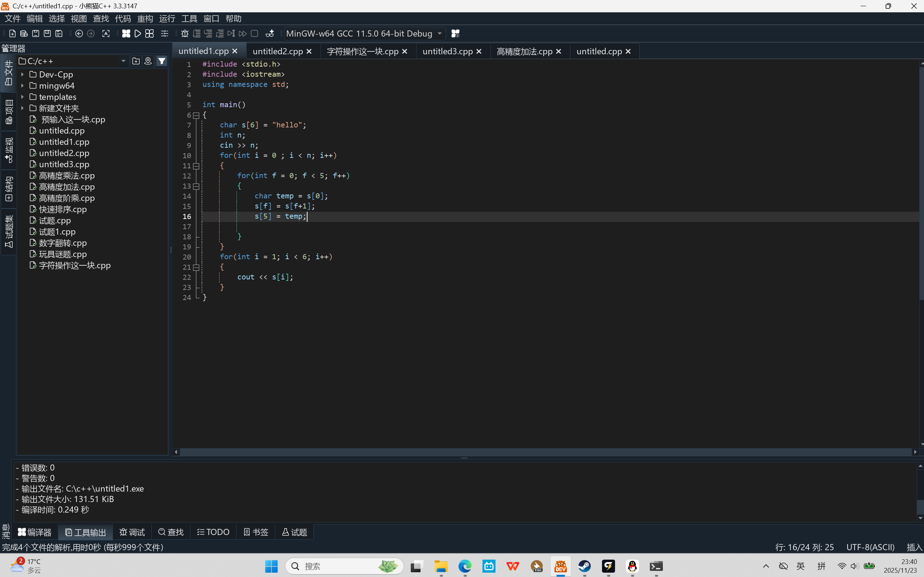924x577 pixels.
Task: Open Steam from the taskbar
Action: point(584,566)
